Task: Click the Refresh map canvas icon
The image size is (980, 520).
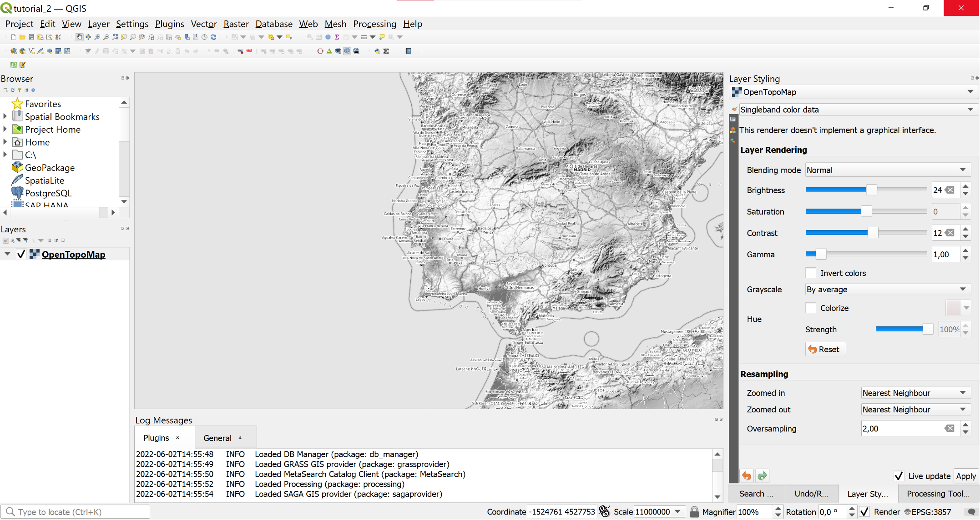Action: click(x=213, y=37)
